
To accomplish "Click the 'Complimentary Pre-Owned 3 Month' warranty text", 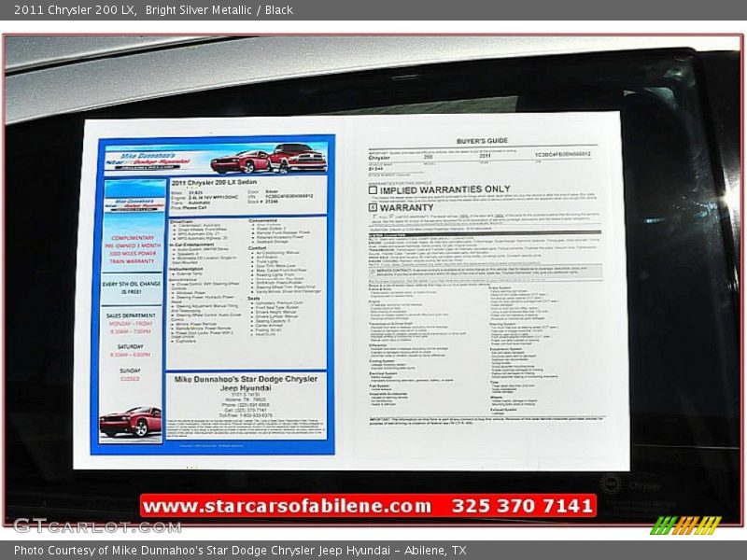I will (133, 249).
